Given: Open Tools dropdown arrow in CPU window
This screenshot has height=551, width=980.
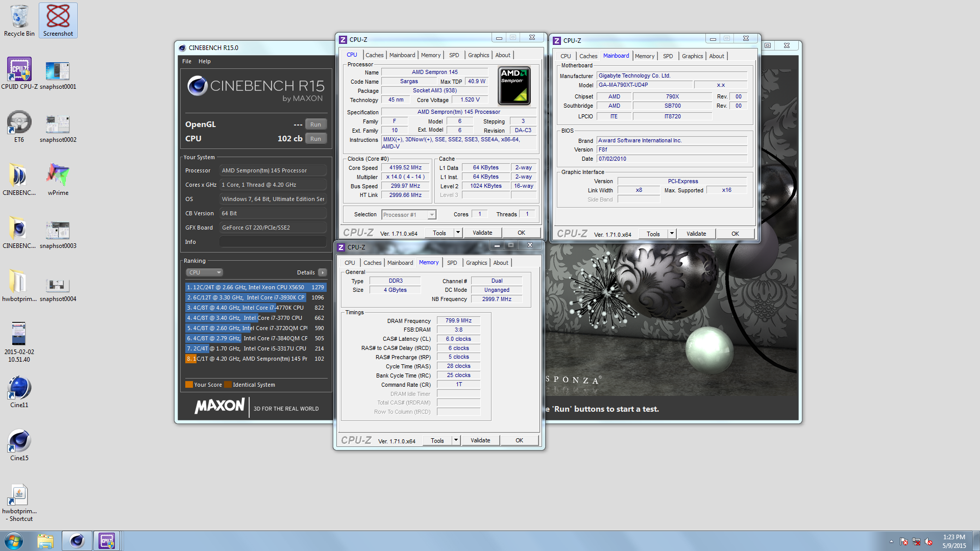Looking at the screenshot, I should [x=458, y=233].
